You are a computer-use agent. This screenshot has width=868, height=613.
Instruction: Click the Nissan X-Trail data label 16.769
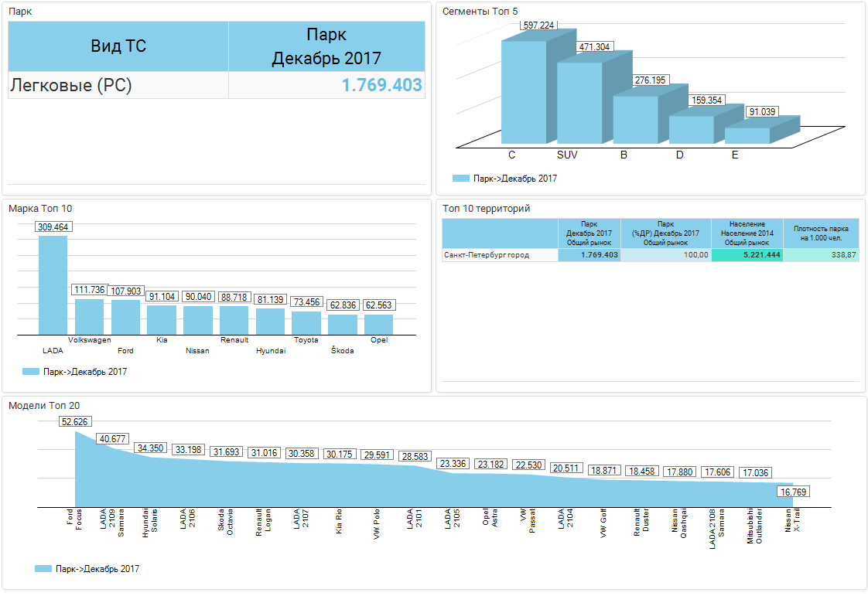coord(794,492)
